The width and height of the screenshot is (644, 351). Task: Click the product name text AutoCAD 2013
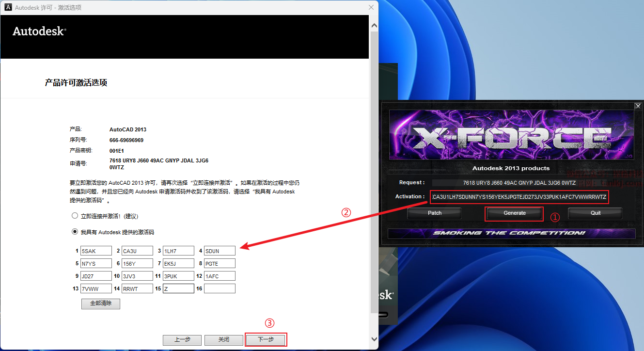click(128, 129)
